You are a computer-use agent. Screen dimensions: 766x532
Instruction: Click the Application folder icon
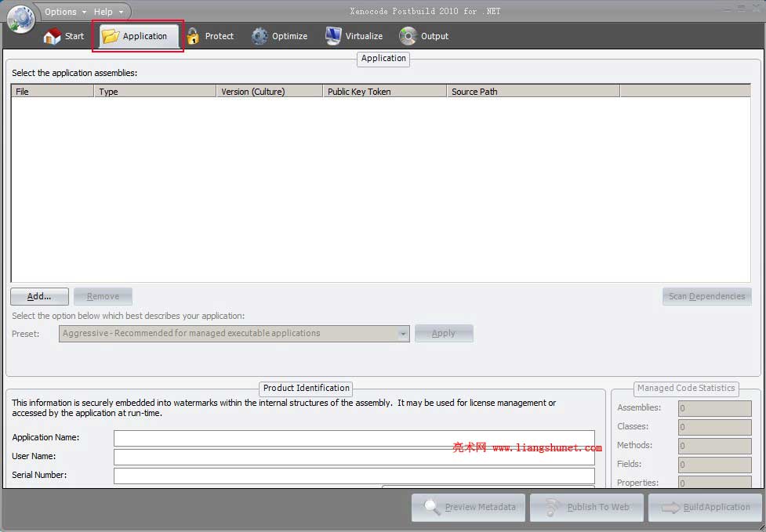[x=111, y=36]
